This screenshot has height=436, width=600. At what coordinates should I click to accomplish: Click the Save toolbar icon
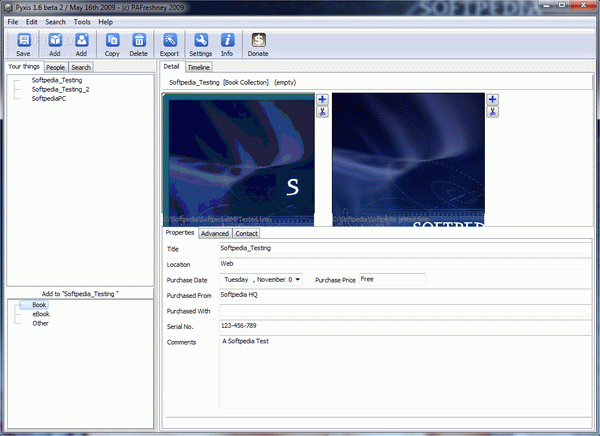(24, 40)
